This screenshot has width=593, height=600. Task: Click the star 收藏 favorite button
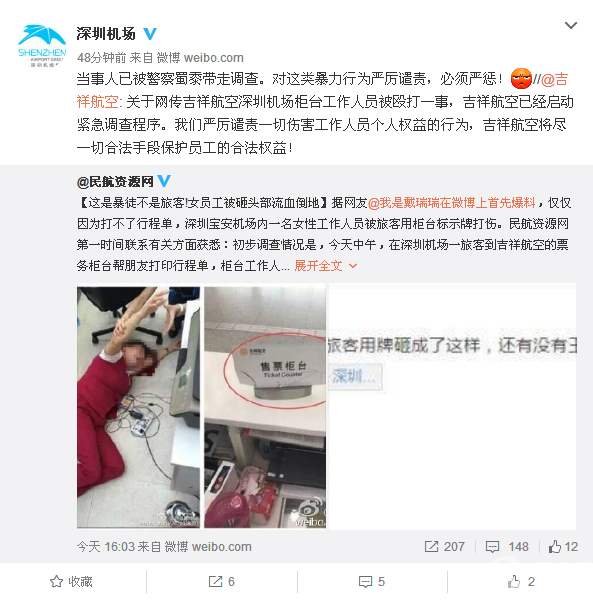(x=72, y=582)
